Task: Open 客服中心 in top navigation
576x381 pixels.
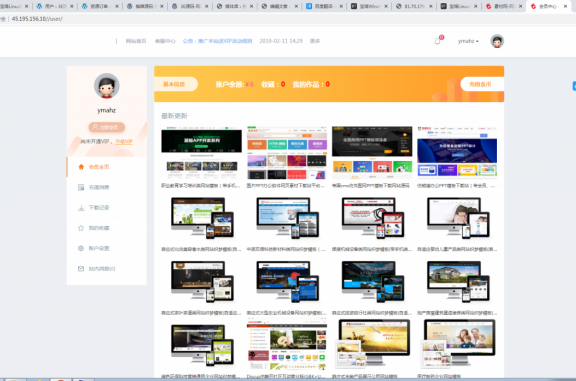Action: pos(165,41)
